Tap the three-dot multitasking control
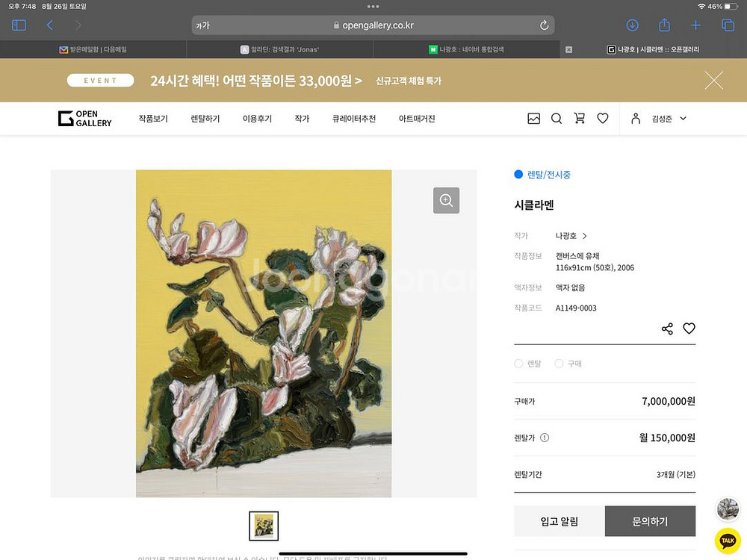This screenshot has width=747, height=560. (373, 7)
